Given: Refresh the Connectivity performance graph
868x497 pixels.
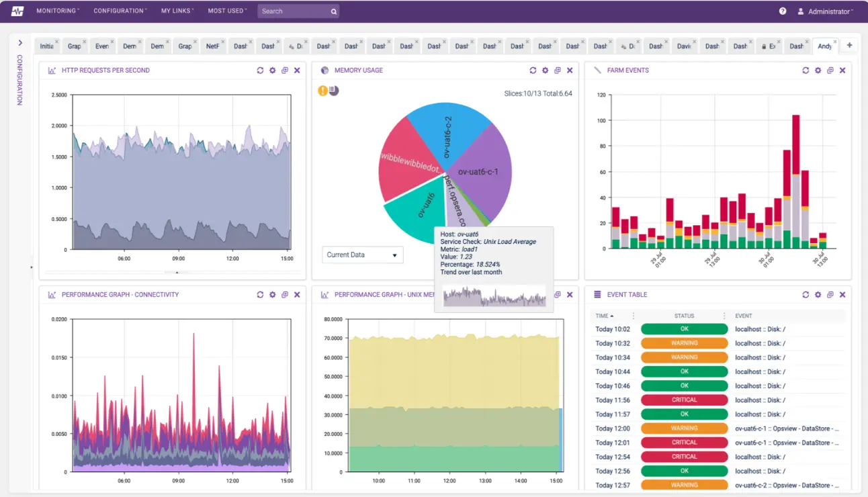Looking at the screenshot, I should pos(260,294).
